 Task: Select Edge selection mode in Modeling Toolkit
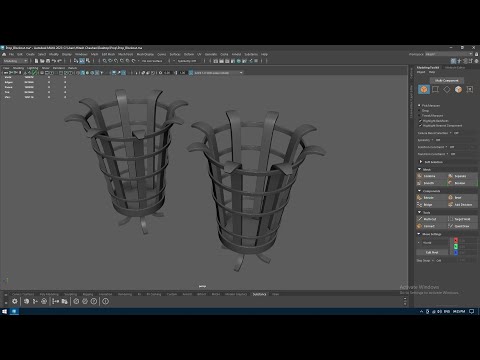(447, 89)
